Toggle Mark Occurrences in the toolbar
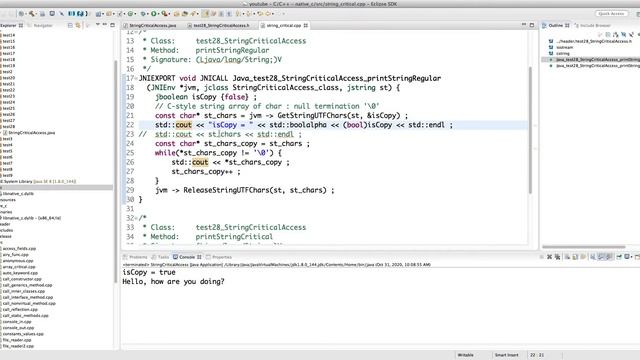 point(205,13)
